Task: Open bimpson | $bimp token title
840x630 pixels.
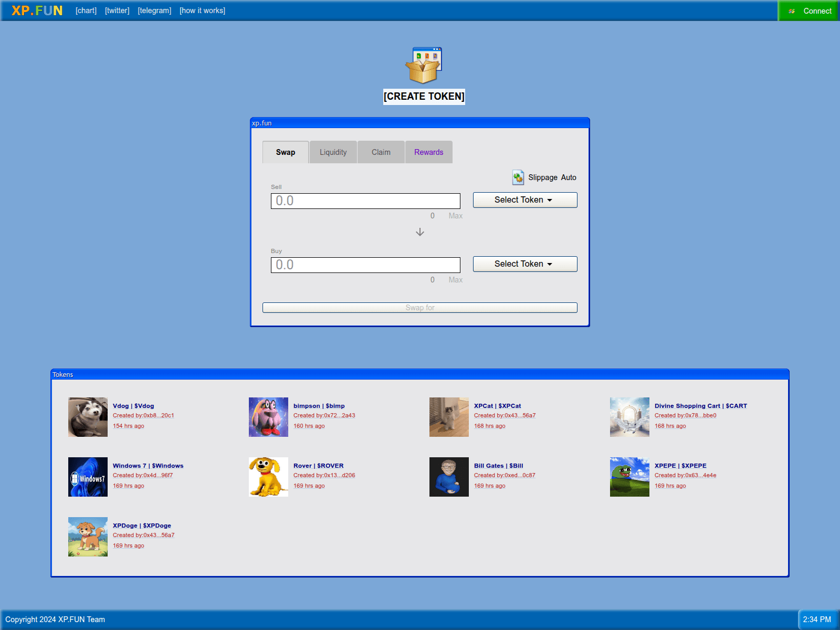Action: pos(319,406)
